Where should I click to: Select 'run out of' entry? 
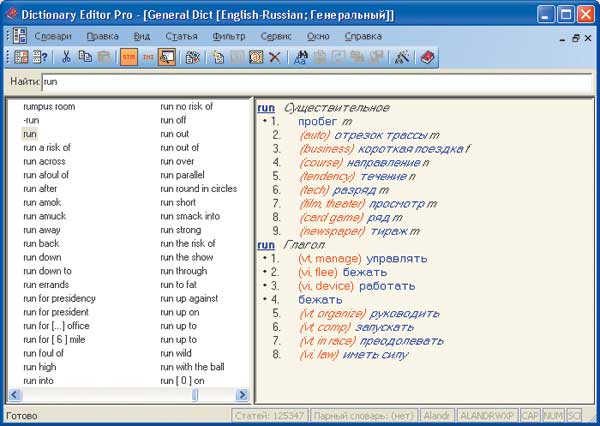pyautogui.click(x=179, y=148)
